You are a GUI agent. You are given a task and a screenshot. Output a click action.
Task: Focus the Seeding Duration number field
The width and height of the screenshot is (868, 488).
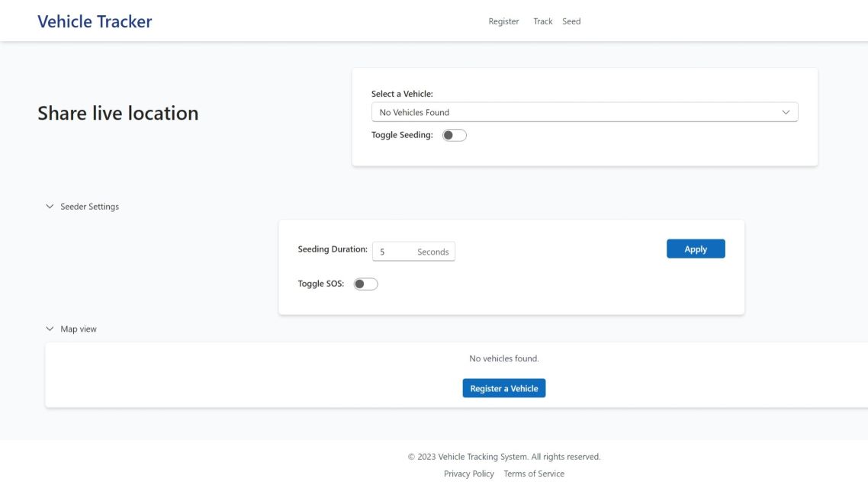(393, 252)
